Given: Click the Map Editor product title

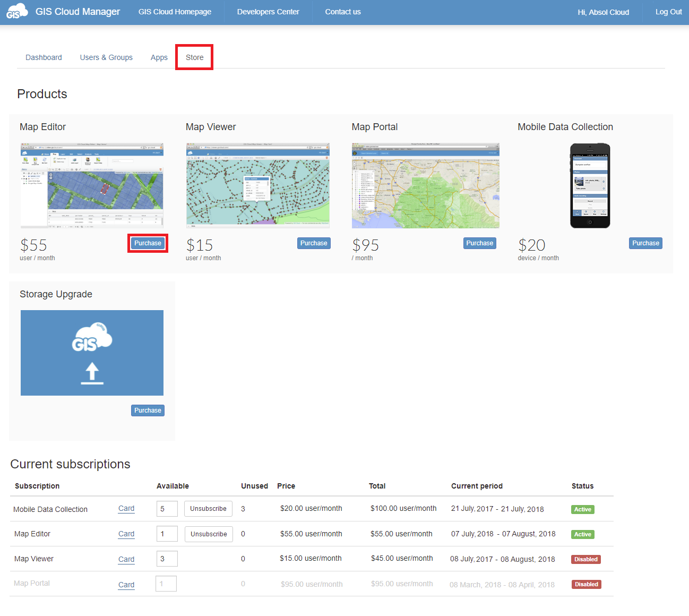Looking at the screenshot, I should coord(43,127).
